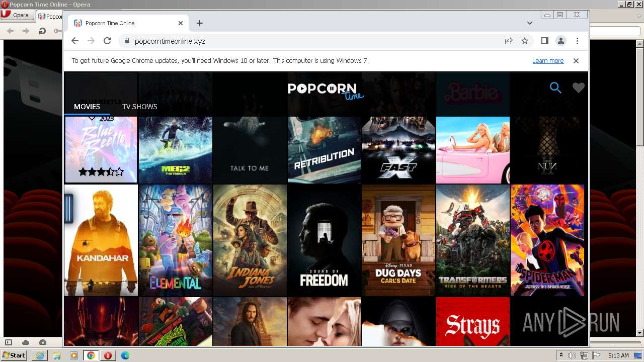Image resolution: width=644 pixels, height=362 pixels.
Task: Switch to Chrome in the taskbar
Action: pos(91,355)
